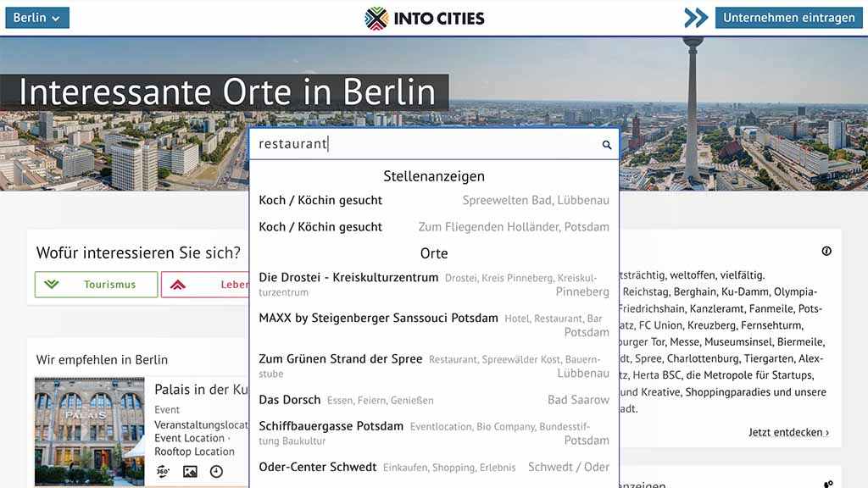Screen dimensions: 868x488
Task: Expand the Tourismus category
Action: pyautogui.click(x=97, y=285)
